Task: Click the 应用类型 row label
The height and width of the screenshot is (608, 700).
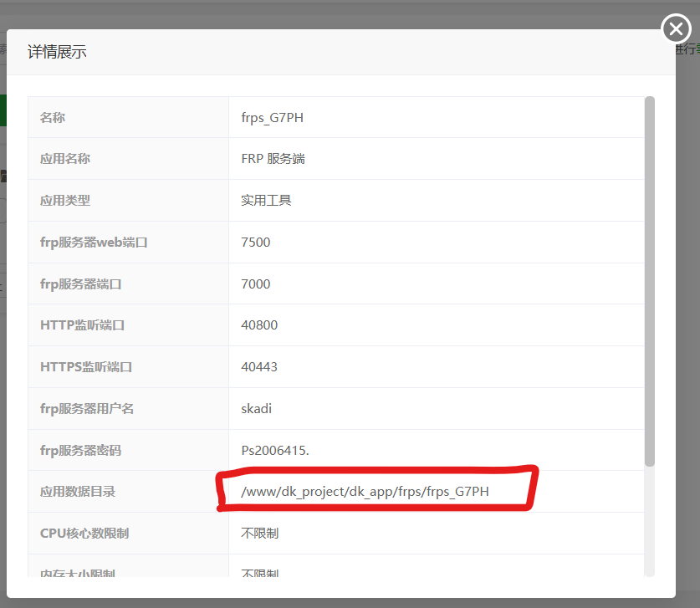Action: coord(65,201)
